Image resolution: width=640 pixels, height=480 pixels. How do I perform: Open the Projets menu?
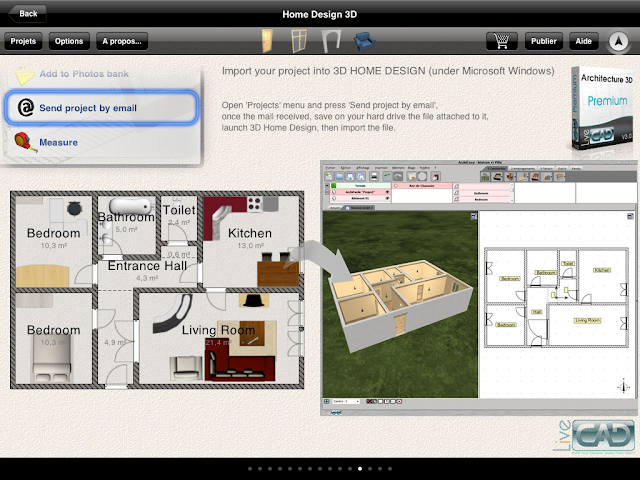click(23, 41)
